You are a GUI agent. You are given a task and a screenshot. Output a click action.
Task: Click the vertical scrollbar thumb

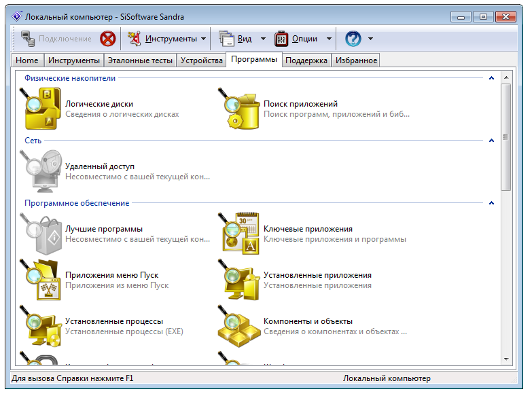[x=506, y=137]
